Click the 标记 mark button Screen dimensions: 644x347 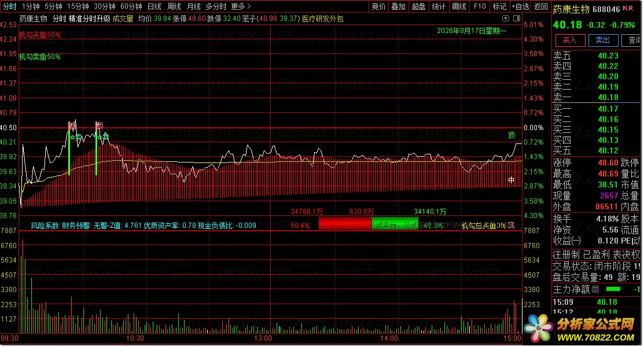pyautogui.click(x=499, y=6)
